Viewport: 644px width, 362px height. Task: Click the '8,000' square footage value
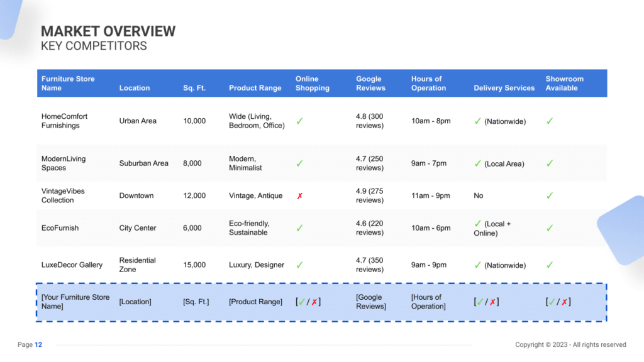[192, 163]
